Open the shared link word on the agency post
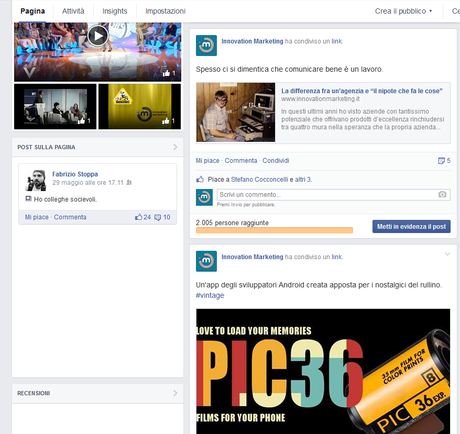The height and width of the screenshot is (434, 460). click(x=337, y=41)
